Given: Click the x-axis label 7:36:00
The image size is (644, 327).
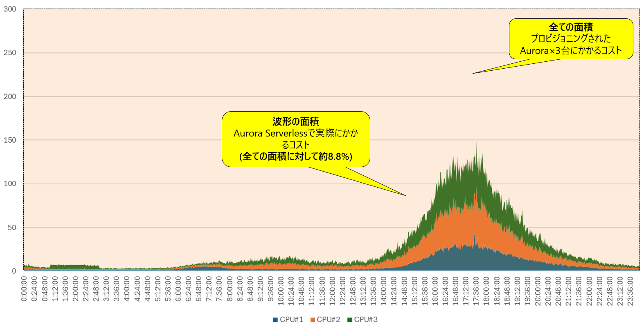Looking at the screenshot, I should coord(219,289).
